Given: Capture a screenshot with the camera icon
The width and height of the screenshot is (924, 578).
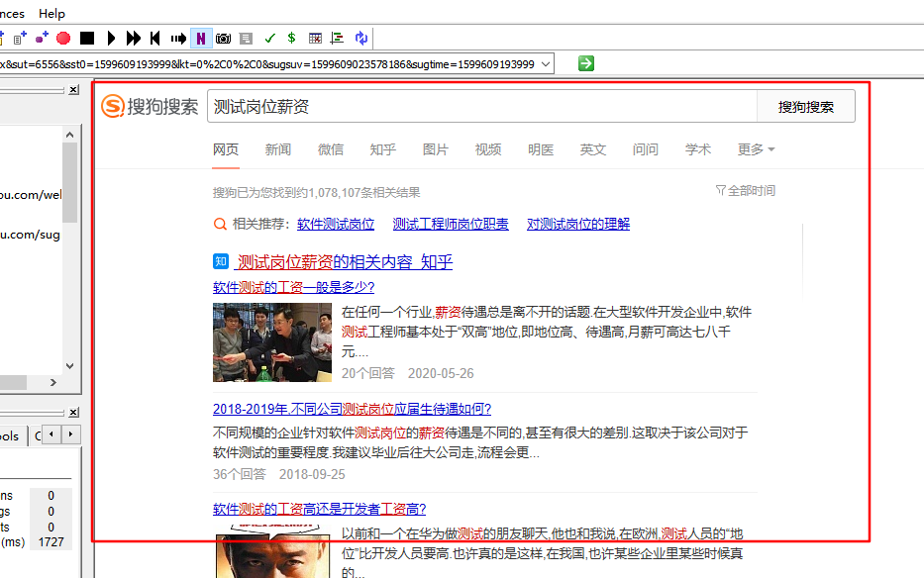Looking at the screenshot, I should pyautogui.click(x=222, y=38).
